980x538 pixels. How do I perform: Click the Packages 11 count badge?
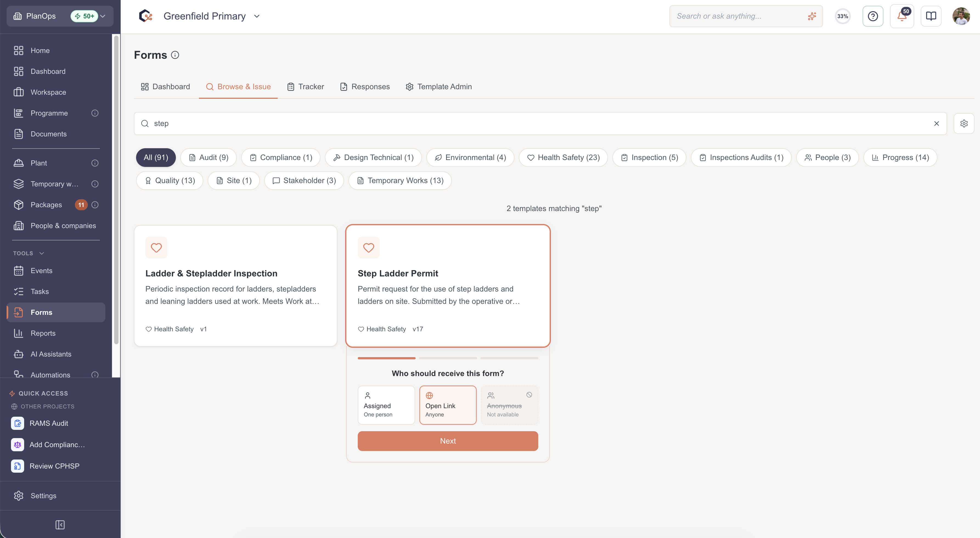81,205
